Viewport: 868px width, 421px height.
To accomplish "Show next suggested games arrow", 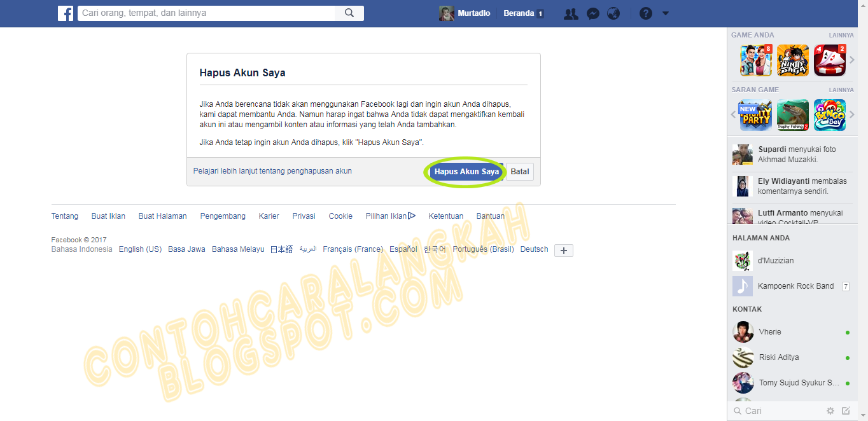I will click(x=851, y=115).
